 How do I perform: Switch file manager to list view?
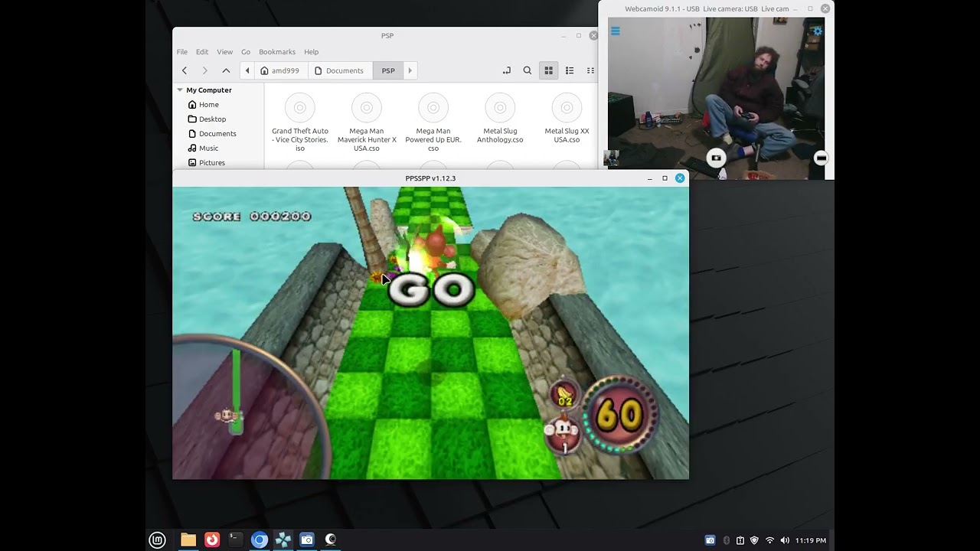[x=570, y=70]
